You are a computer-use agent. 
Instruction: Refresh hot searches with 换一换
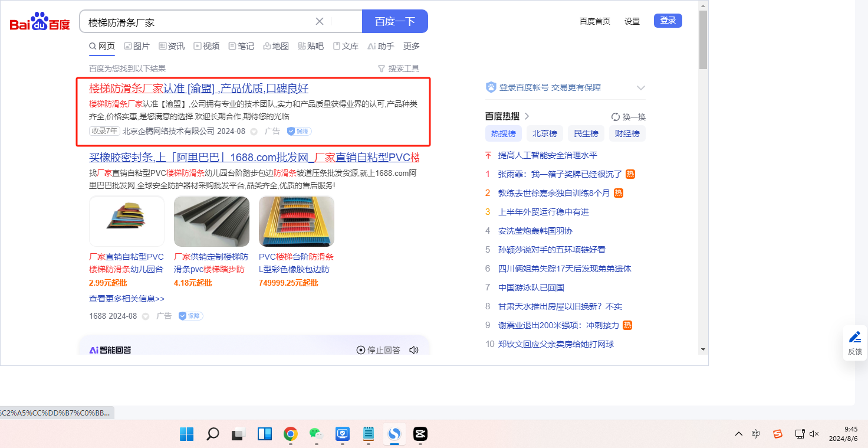(x=629, y=117)
